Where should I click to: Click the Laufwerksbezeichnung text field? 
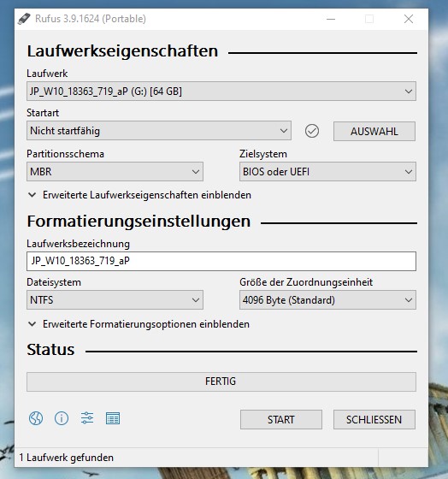(x=221, y=261)
